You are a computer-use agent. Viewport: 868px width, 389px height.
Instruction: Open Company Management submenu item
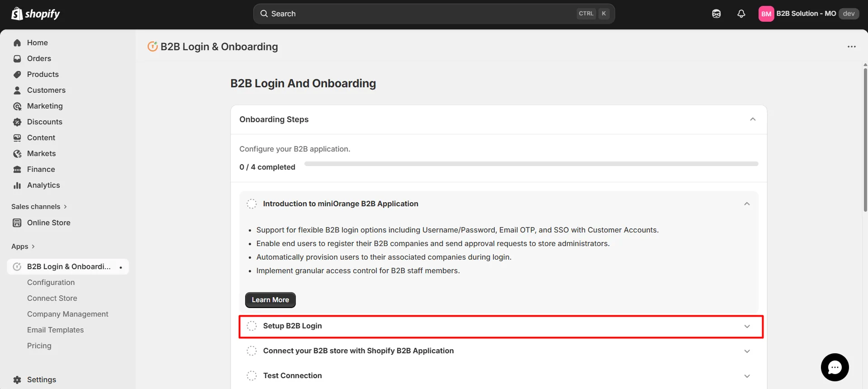(x=68, y=314)
